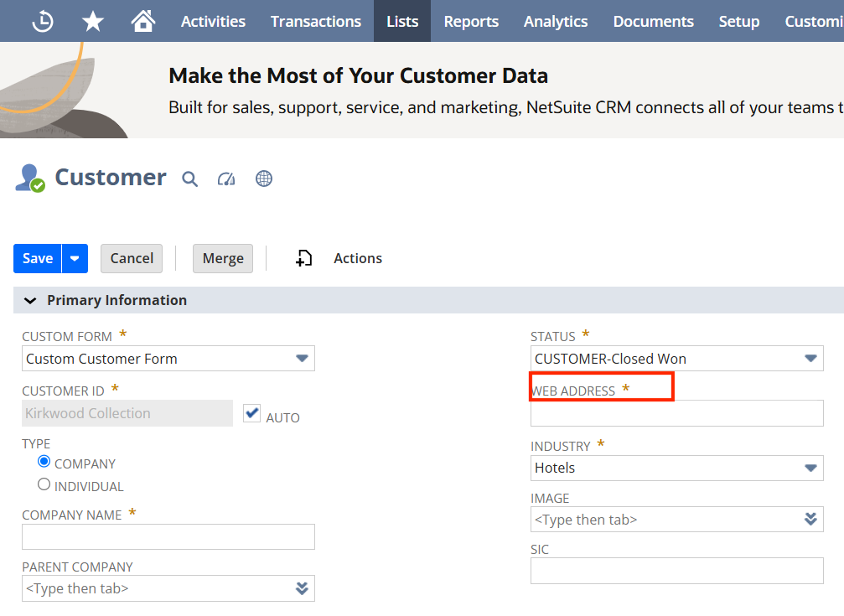Expand the Custom Form dropdown

pos(168,359)
